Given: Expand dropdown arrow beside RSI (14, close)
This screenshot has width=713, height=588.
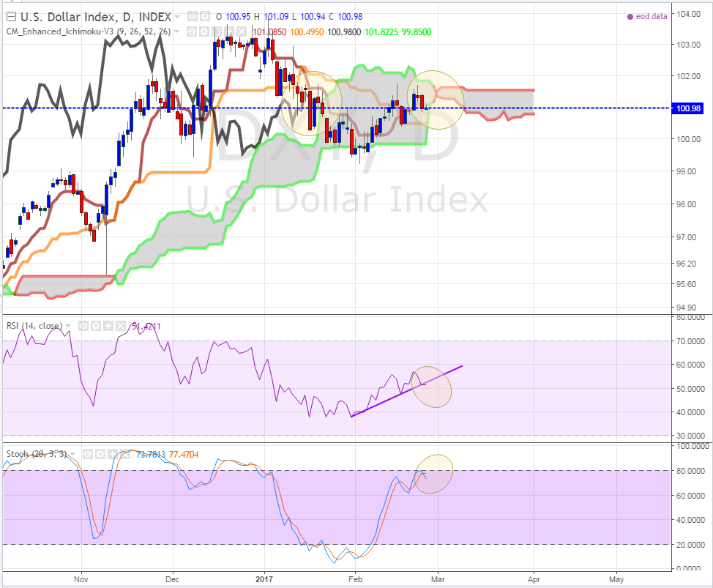Looking at the screenshot, I should (x=68, y=326).
